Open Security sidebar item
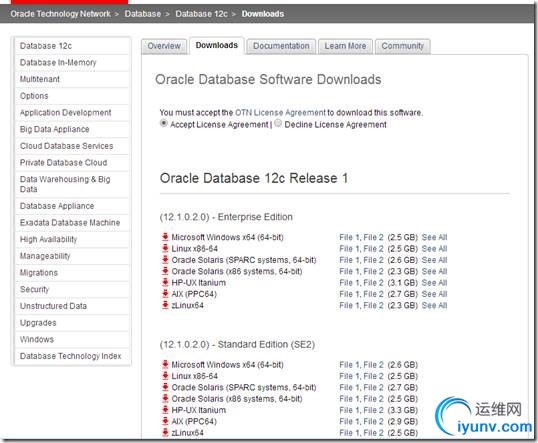538x443 pixels. click(x=72, y=289)
